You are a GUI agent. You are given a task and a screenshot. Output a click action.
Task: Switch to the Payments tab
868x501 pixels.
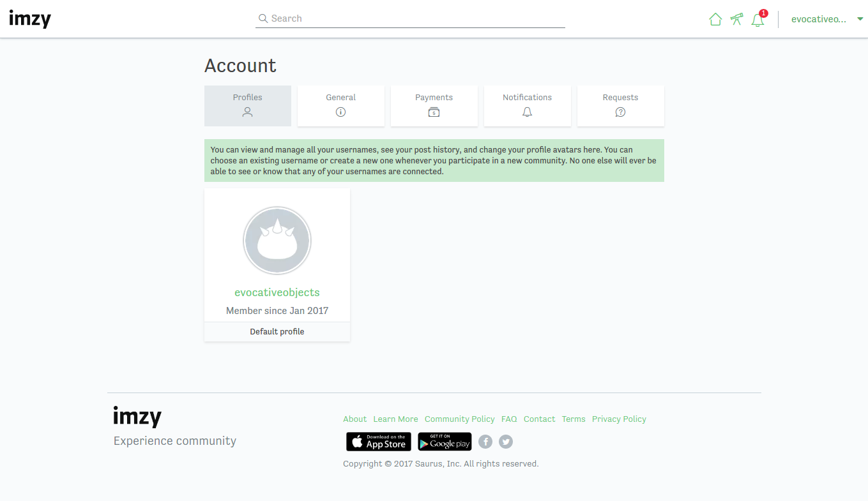click(x=434, y=106)
